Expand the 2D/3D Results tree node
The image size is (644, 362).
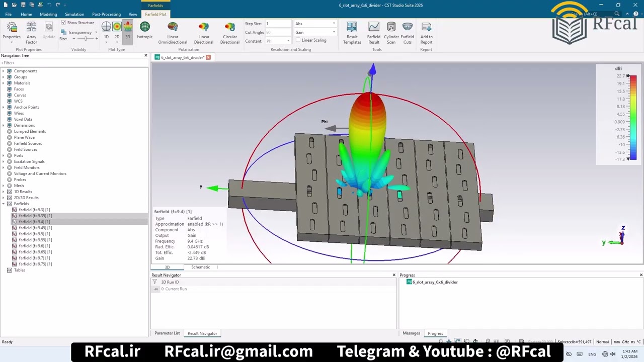point(4,198)
